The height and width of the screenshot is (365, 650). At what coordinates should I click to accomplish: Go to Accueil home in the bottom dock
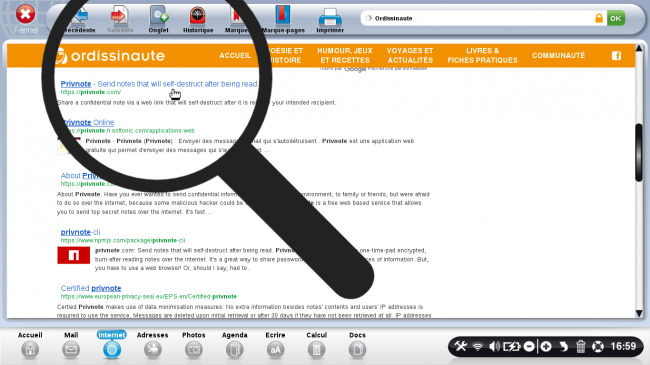click(30, 345)
